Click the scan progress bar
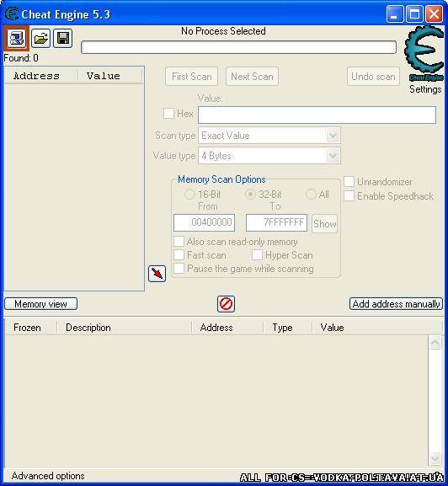 (x=238, y=47)
